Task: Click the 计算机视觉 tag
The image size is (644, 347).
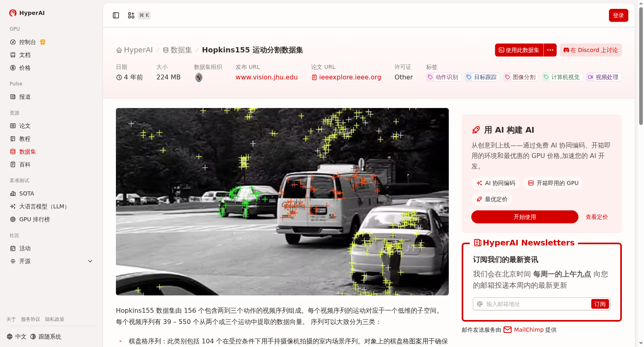Action: pyautogui.click(x=562, y=77)
